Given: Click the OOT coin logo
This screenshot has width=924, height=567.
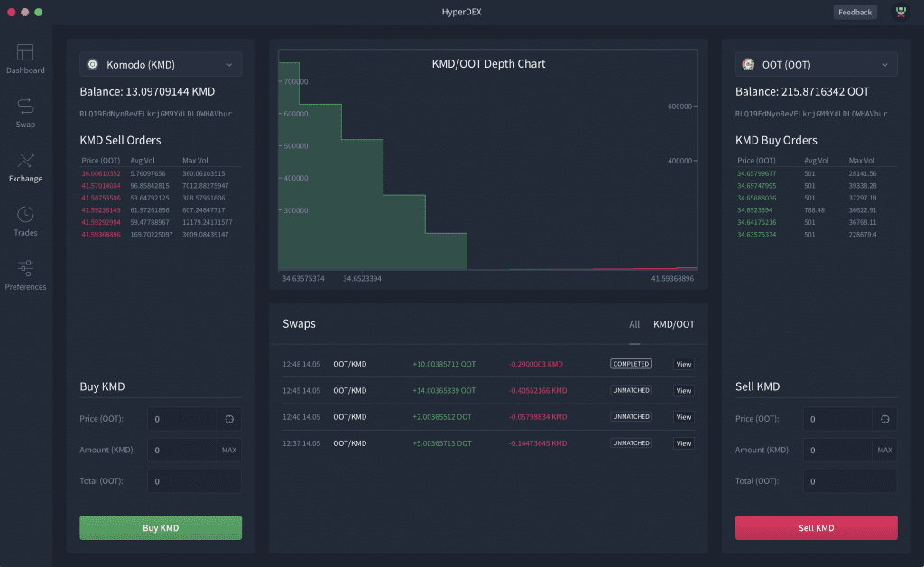Looking at the screenshot, I should pos(748,65).
